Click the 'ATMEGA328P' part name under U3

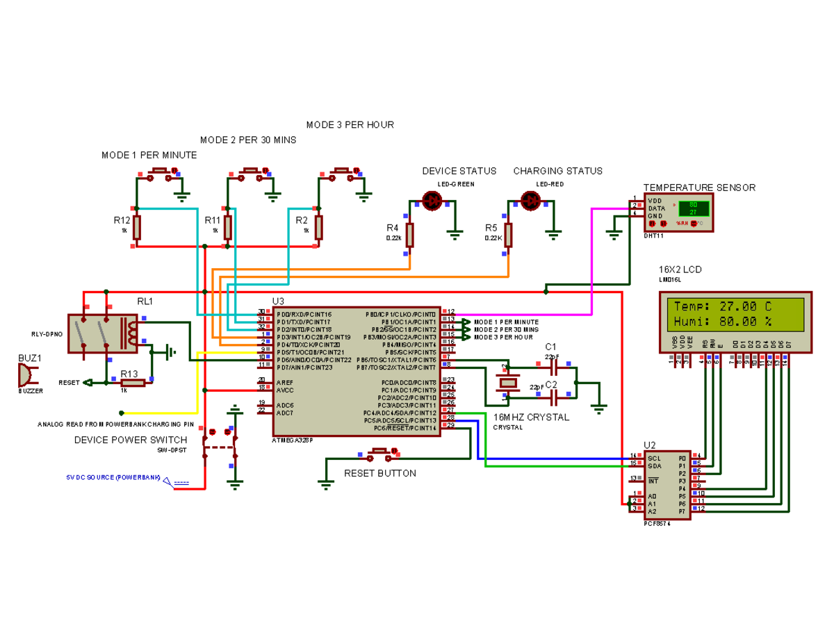(x=293, y=440)
